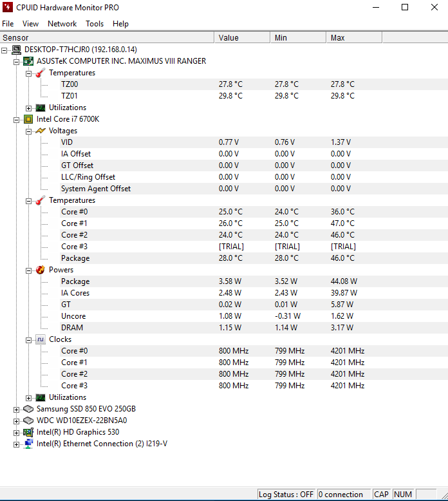Image resolution: width=448 pixels, height=501 pixels.
Task: Select the DRAM power row
Action: [254, 328]
